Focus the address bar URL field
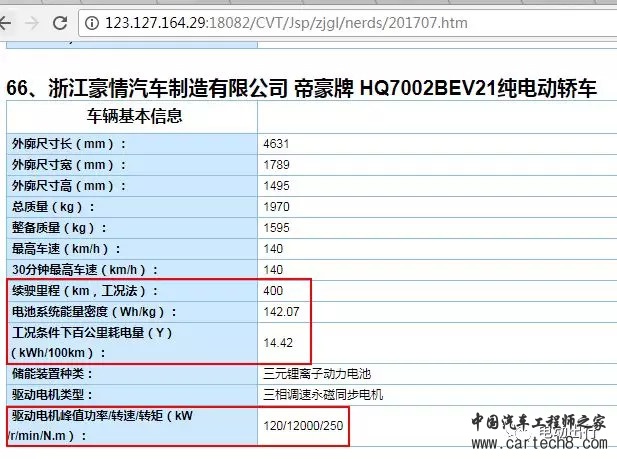The height and width of the screenshot is (459, 617). tap(300, 22)
